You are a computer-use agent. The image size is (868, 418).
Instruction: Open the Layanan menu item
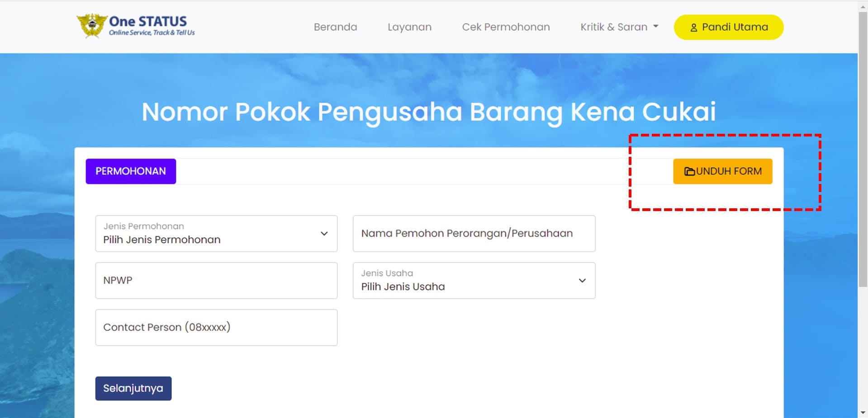point(409,27)
